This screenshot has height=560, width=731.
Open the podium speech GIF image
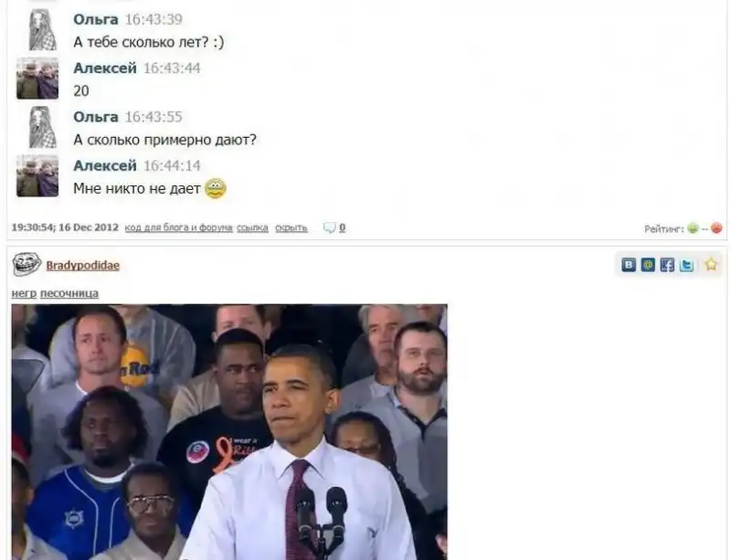click(x=229, y=432)
